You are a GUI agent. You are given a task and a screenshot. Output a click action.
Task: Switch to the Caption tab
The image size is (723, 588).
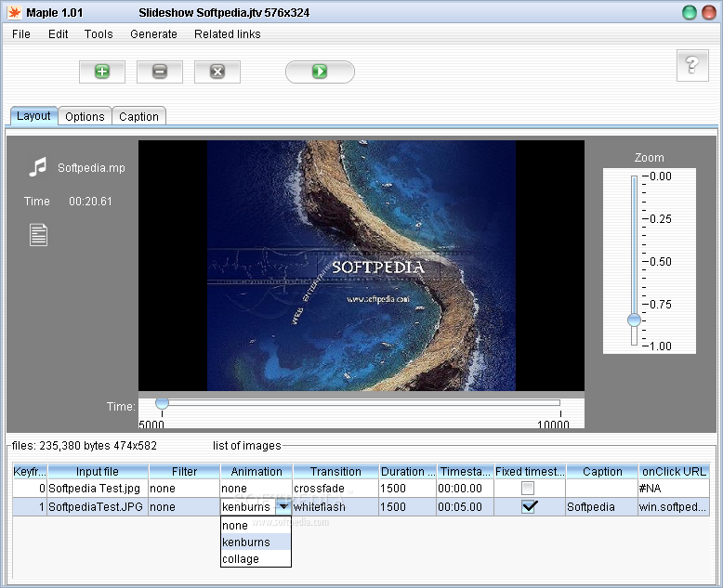pos(138,117)
